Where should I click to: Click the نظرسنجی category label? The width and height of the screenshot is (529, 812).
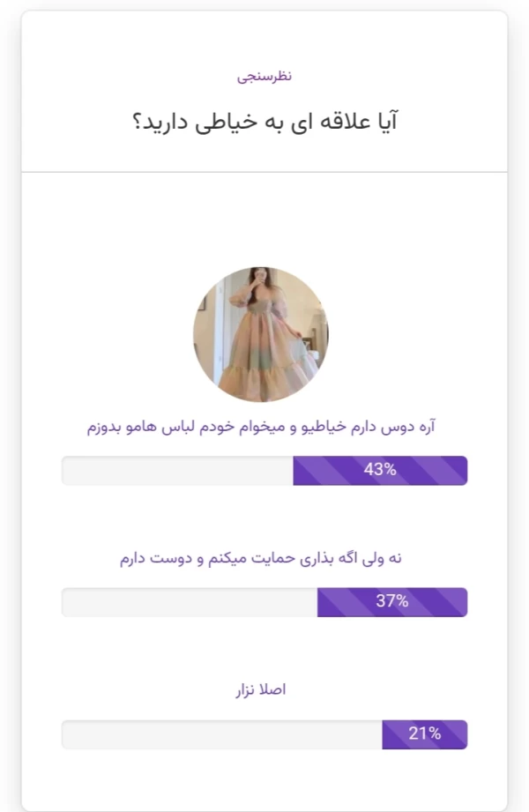pos(264,73)
